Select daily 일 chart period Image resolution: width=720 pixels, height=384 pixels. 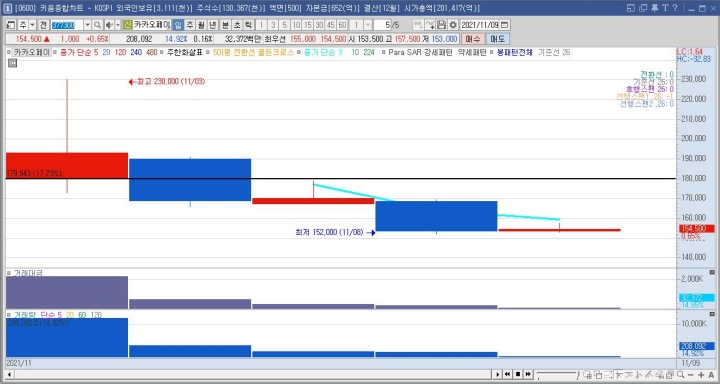pyautogui.click(x=178, y=25)
